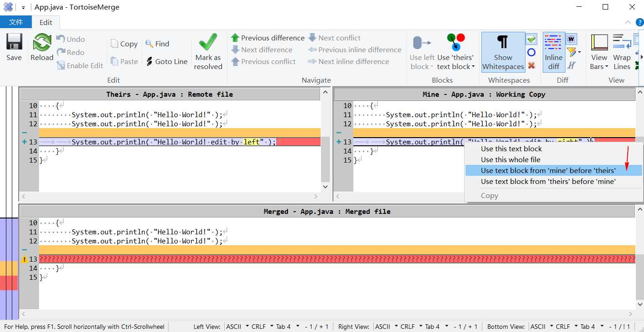Toggle the Inline diff option
Screen dimensions: 644x332
pyautogui.click(x=554, y=52)
